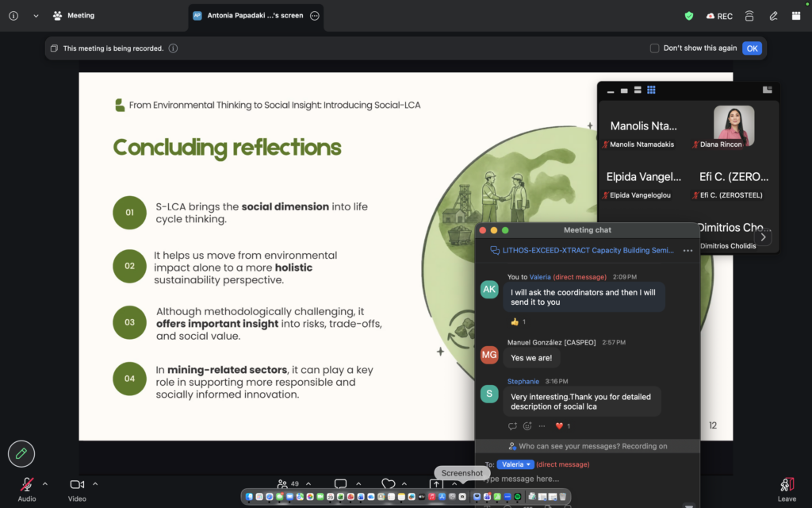Switch to the Meeting tab

(74, 16)
